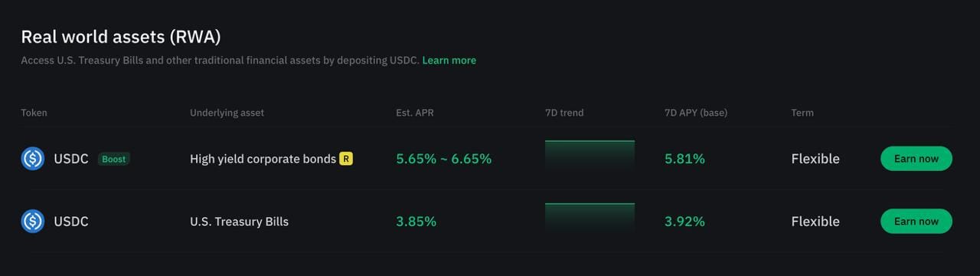Click Earn now for U.S. Treasury Bills
Screen dimensions: 980x276
click(916, 222)
